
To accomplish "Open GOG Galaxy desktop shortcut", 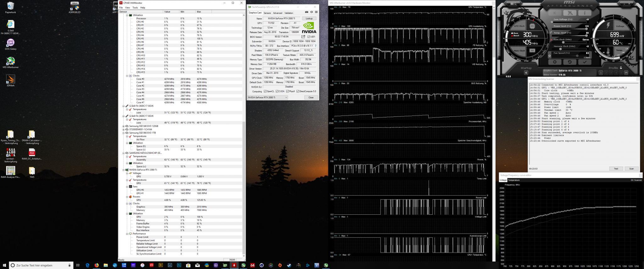I will tap(10, 44).
